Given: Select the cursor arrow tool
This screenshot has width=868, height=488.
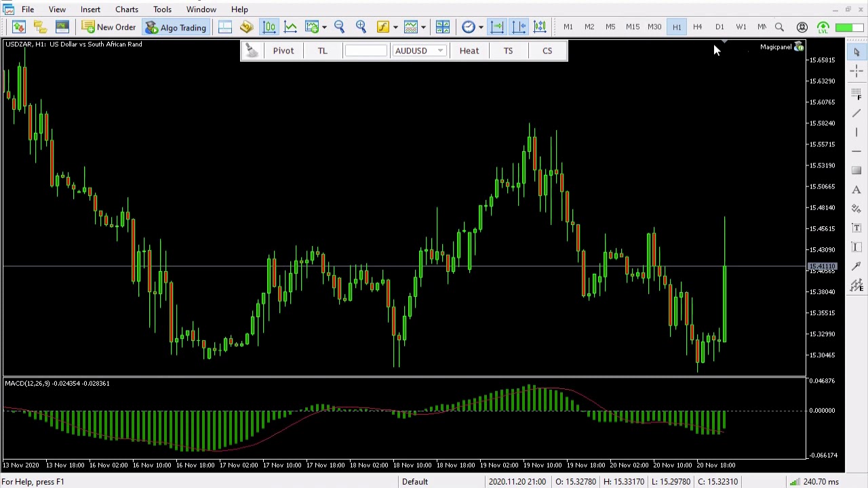Looking at the screenshot, I should [856, 52].
